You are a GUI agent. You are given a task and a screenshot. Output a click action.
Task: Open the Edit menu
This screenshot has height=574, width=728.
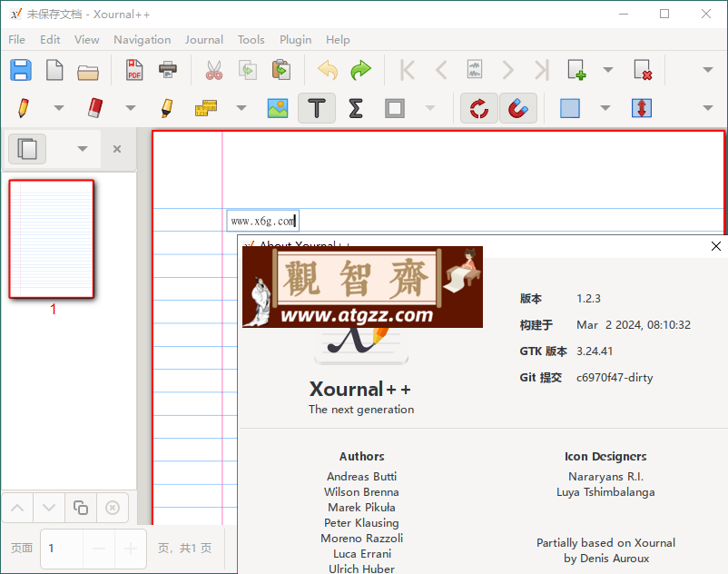50,40
